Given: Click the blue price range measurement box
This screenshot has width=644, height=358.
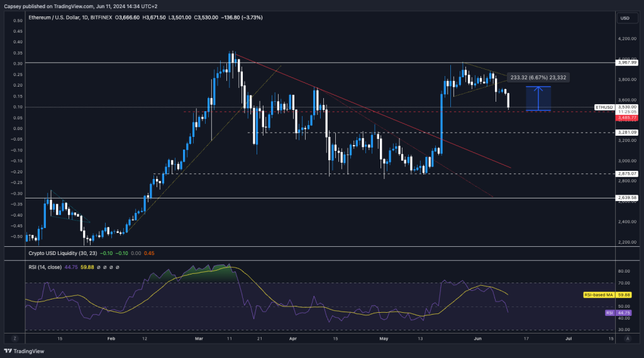Looking at the screenshot, I should (538, 99).
